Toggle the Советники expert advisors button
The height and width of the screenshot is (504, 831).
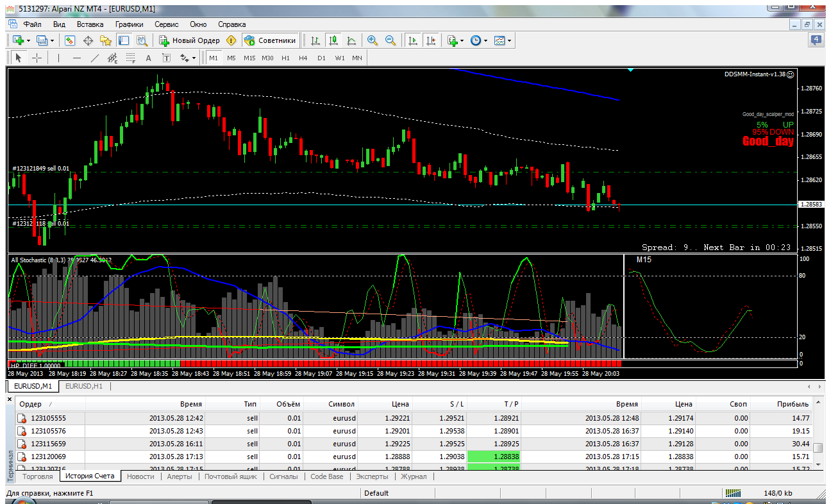coord(270,40)
